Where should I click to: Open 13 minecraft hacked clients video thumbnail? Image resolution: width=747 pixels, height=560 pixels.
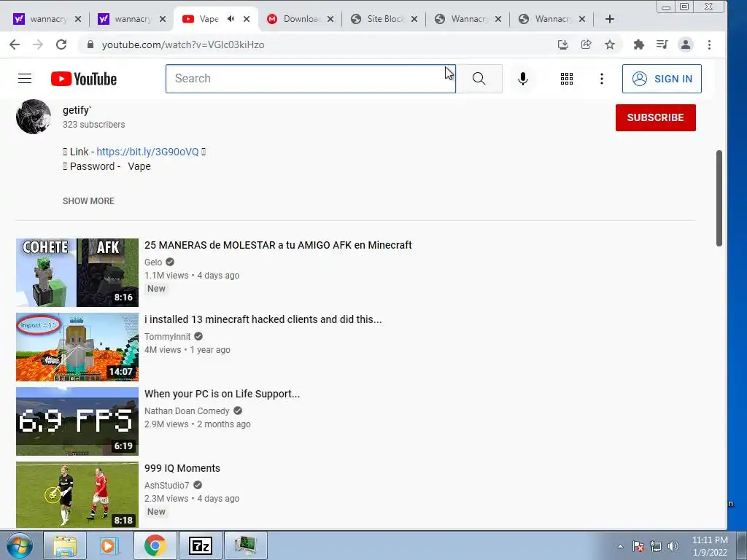pos(77,346)
